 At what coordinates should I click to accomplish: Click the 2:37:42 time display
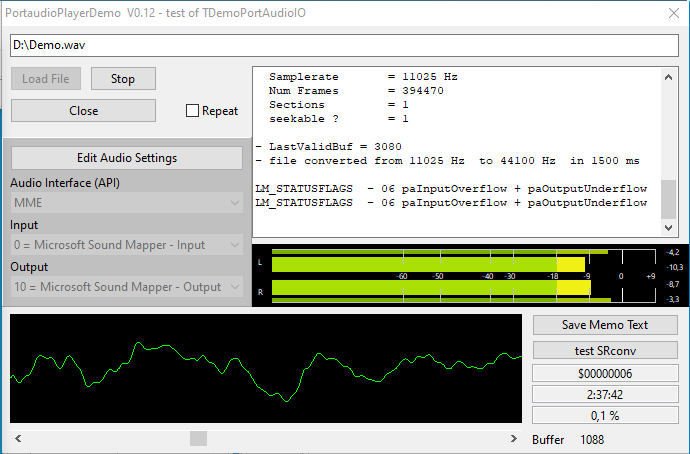pyautogui.click(x=605, y=394)
